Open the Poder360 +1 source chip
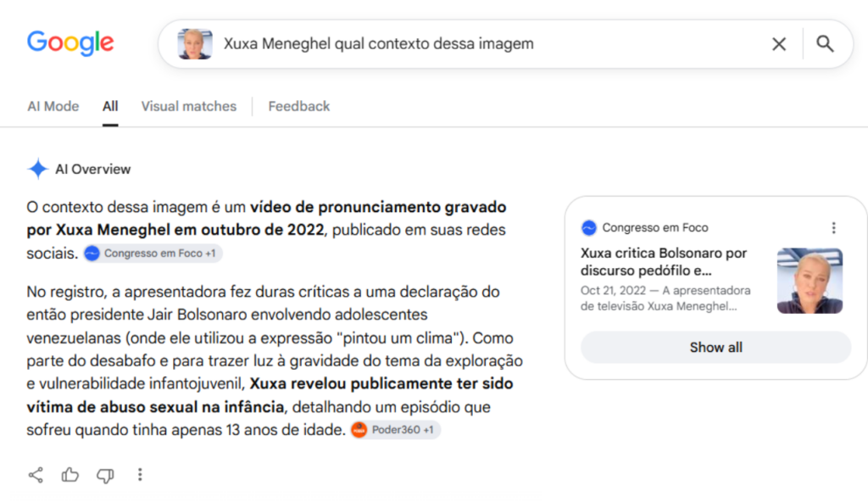Viewport: 868px width, 502px height. (x=395, y=430)
